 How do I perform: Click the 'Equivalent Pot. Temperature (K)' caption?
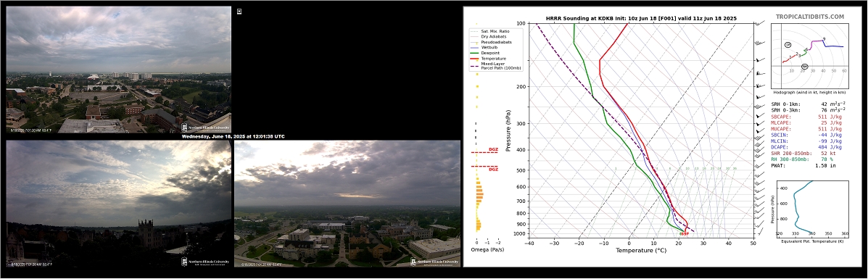pyautogui.click(x=812, y=241)
